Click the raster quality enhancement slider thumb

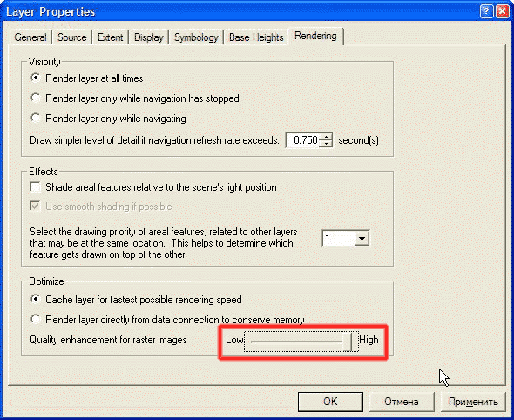347,342
